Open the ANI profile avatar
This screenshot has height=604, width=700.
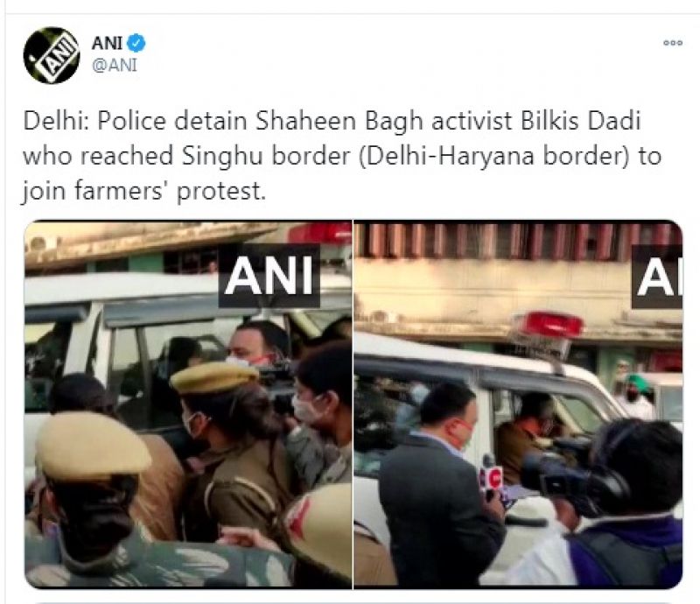pos(52,55)
